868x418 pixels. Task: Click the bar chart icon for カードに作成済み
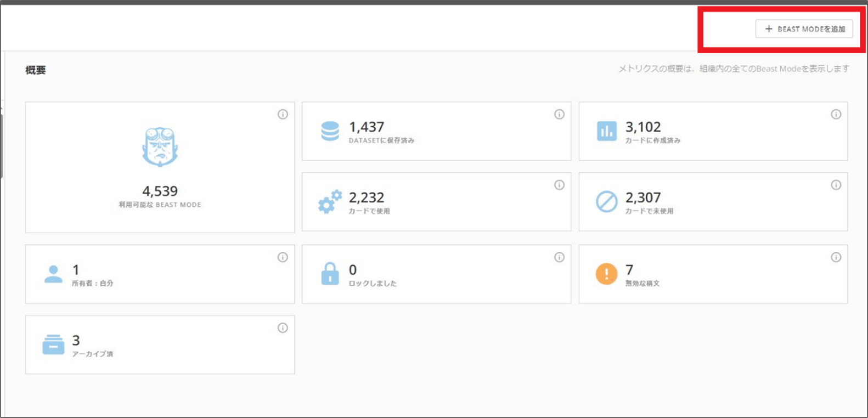coord(606,131)
